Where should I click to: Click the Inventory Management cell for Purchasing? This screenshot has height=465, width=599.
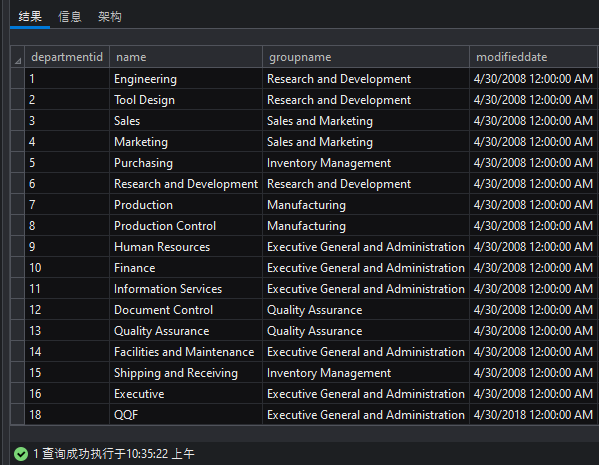[x=366, y=163]
